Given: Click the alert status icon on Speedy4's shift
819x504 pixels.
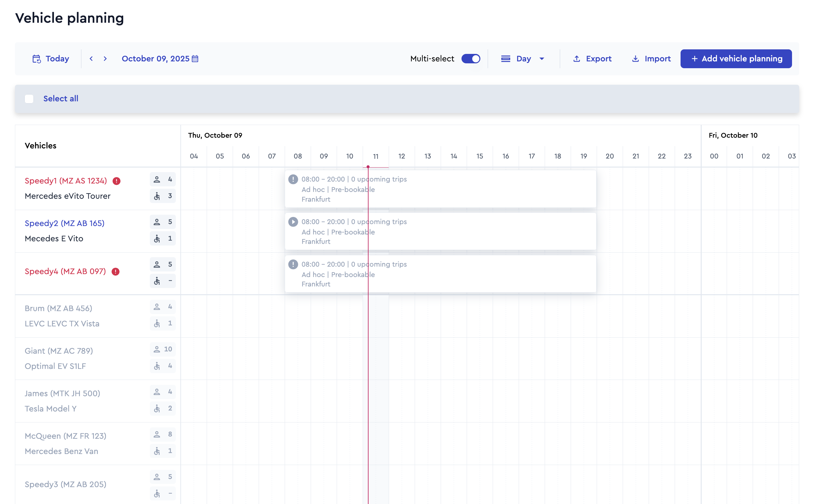Looking at the screenshot, I should click(293, 264).
